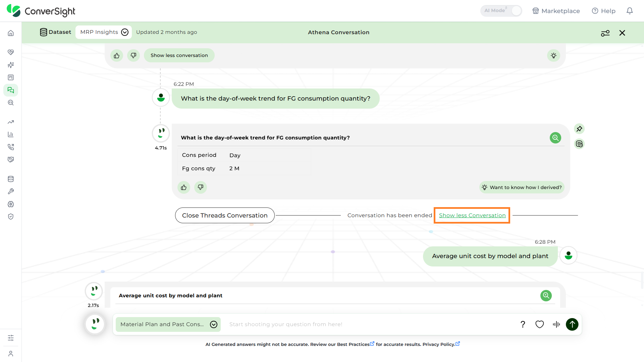Click the heart favorites icon in the input bar
Viewport: 644px width, 362px height.
(x=540, y=324)
